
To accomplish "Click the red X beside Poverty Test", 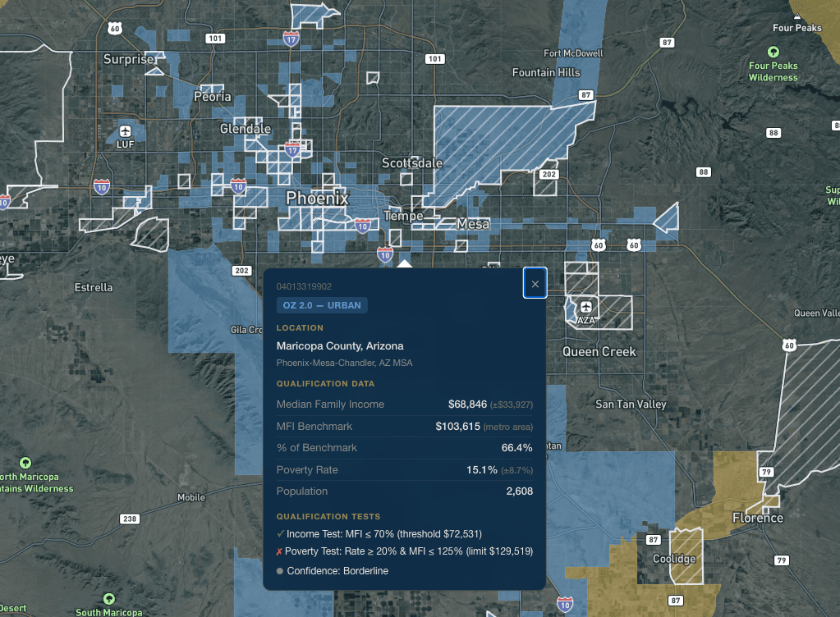I will 280,551.
